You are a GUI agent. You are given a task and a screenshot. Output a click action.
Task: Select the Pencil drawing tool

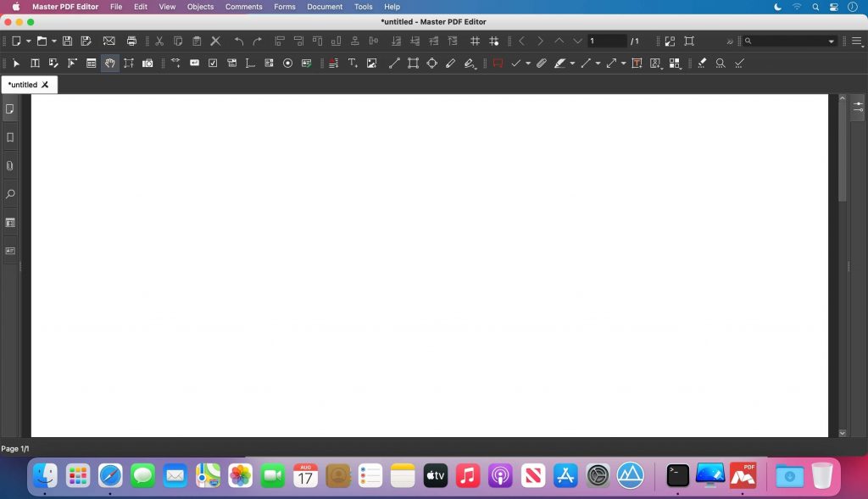coord(450,63)
